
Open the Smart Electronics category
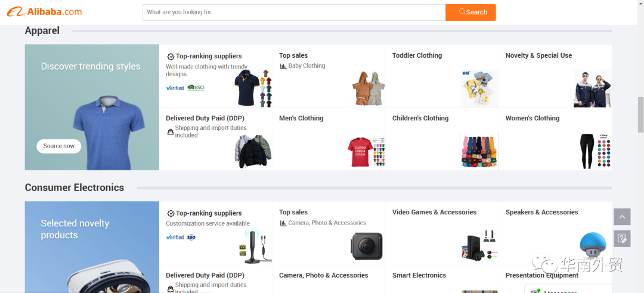point(419,275)
